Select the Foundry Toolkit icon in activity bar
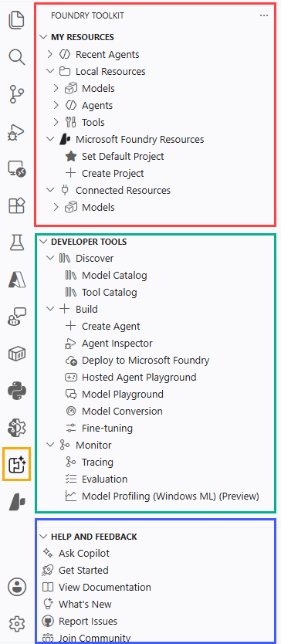 coord(17,465)
